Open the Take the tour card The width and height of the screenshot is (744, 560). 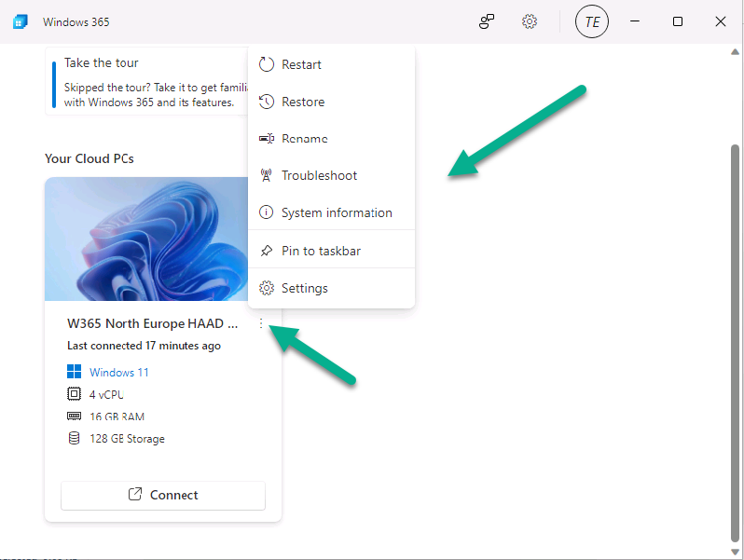pyautogui.click(x=146, y=81)
